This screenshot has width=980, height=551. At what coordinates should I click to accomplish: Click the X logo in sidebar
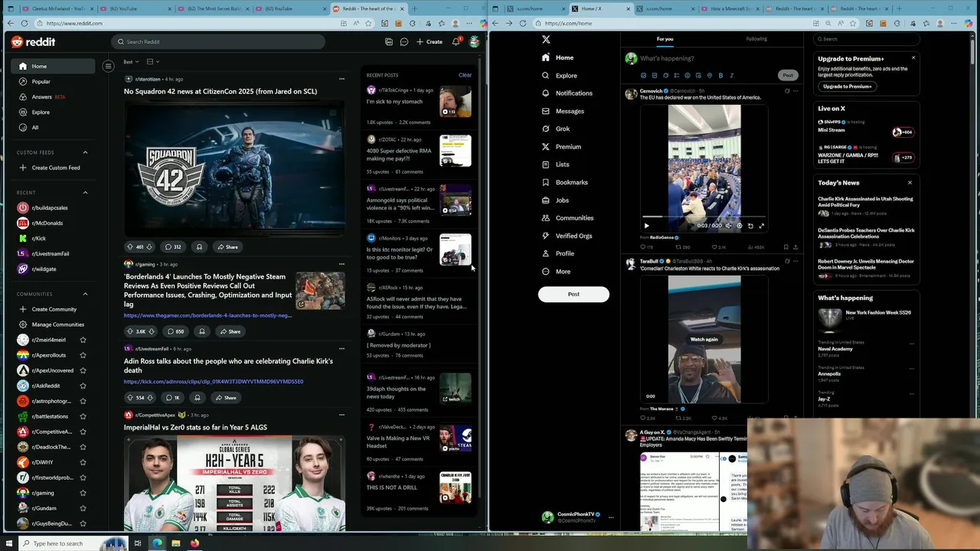(546, 39)
